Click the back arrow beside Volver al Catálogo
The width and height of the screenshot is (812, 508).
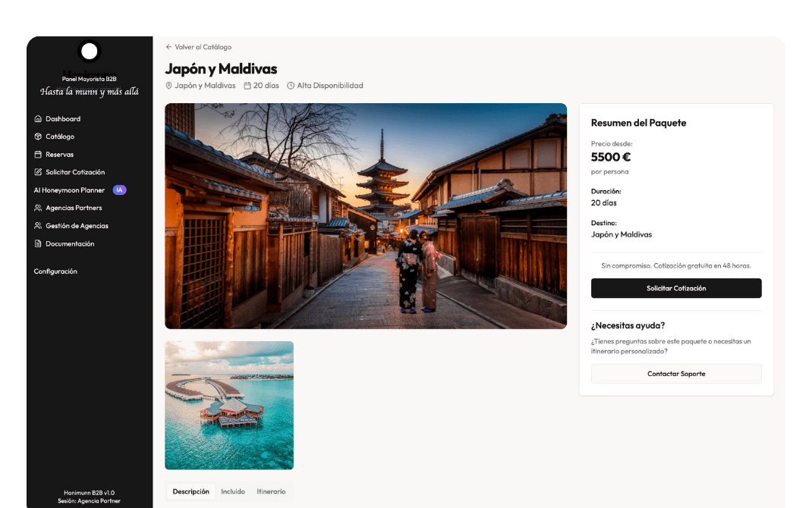click(x=168, y=47)
